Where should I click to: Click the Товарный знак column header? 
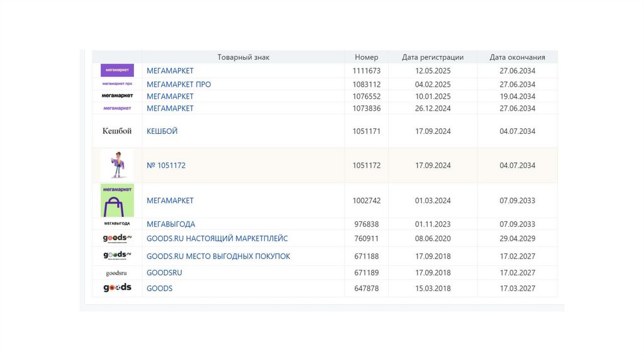pyautogui.click(x=243, y=57)
